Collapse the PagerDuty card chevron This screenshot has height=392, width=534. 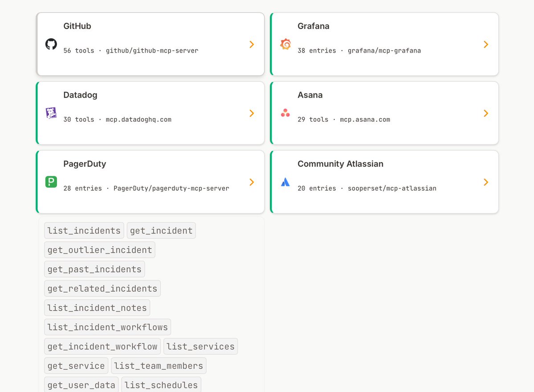pyautogui.click(x=252, y=182)
